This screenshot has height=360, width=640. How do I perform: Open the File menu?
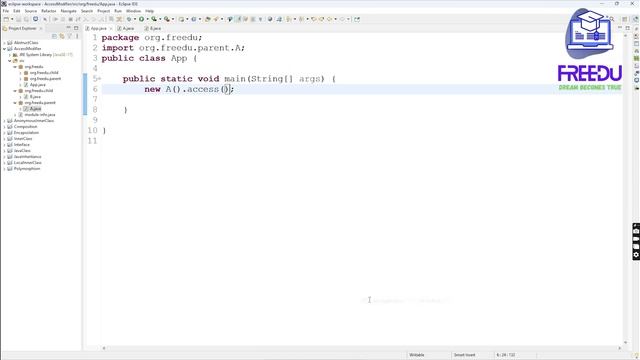coord(6,11)
